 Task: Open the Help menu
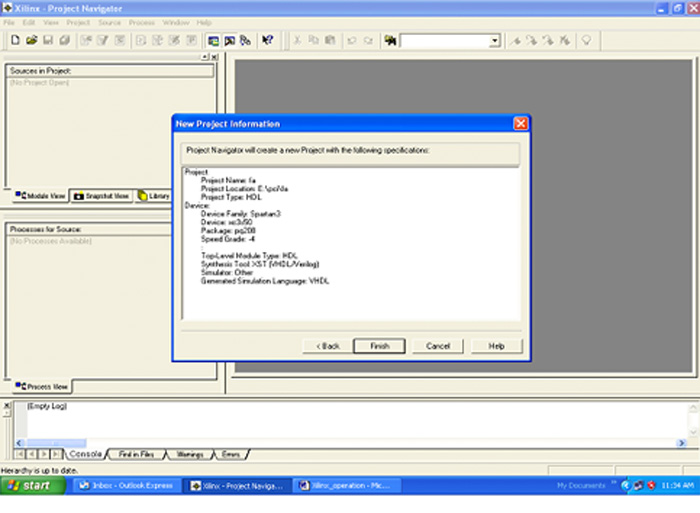(x=204, y=22)
